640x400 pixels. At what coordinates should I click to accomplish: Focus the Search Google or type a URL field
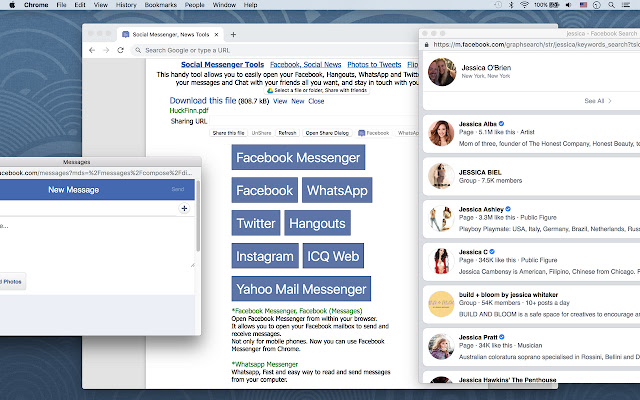coord(274,50)
